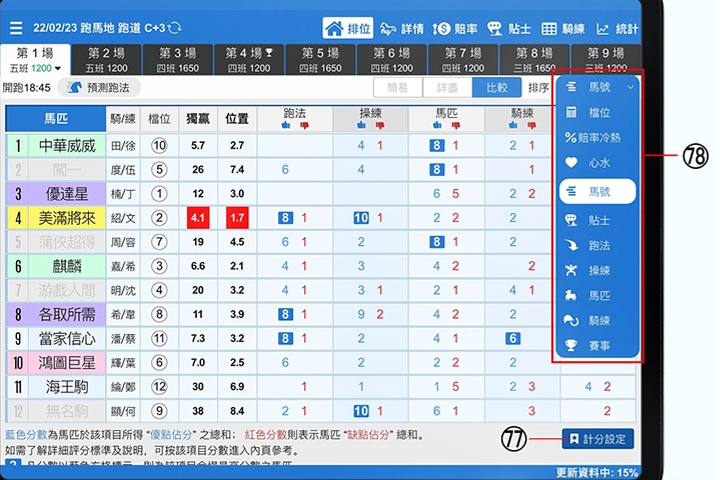Click 跑法 score 8 for 美滿將來
The width and height of the screenshot is (720, 480).
pyautogui.click(x=285, y=218)
